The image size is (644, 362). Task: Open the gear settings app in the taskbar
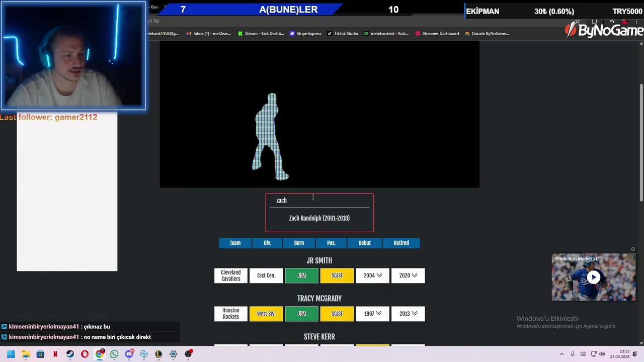[x=173, y=354]
